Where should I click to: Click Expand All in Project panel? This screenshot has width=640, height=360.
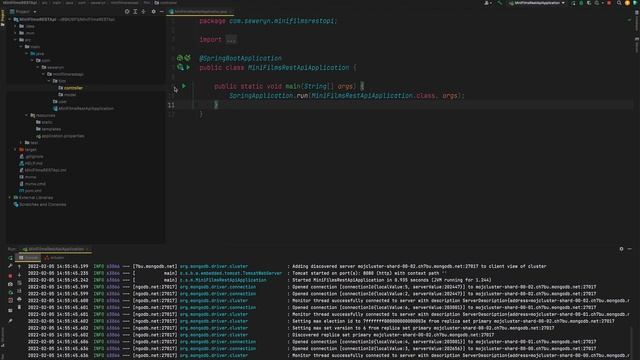135,12
